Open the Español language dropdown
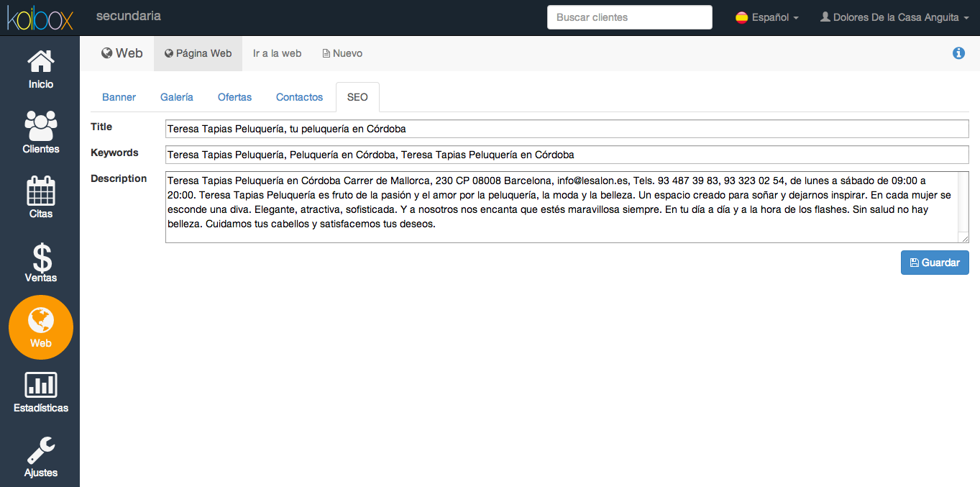980x487 pixels. [x=767, y=17]
